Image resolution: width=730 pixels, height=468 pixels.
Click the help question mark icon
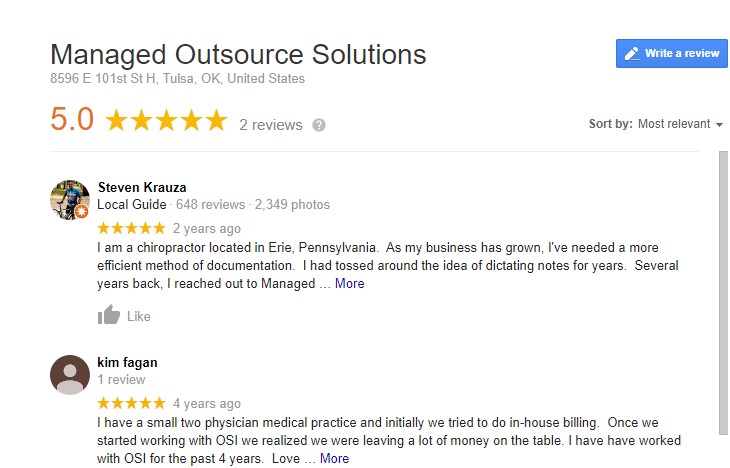319,125
